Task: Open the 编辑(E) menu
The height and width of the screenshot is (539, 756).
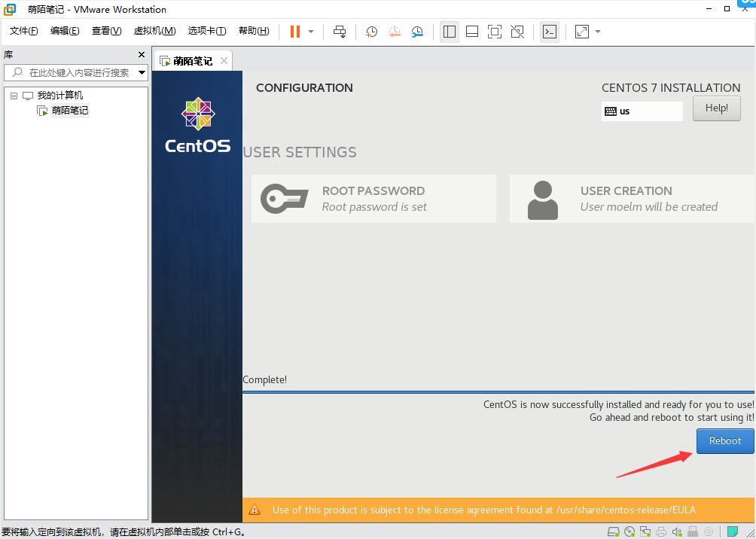Action: [x=65, y=31]
